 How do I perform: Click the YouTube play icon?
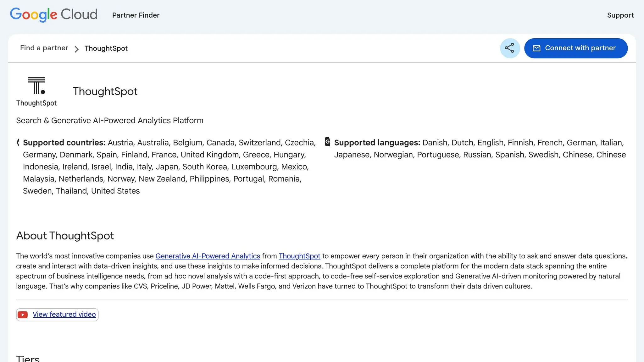click(23, 315)
